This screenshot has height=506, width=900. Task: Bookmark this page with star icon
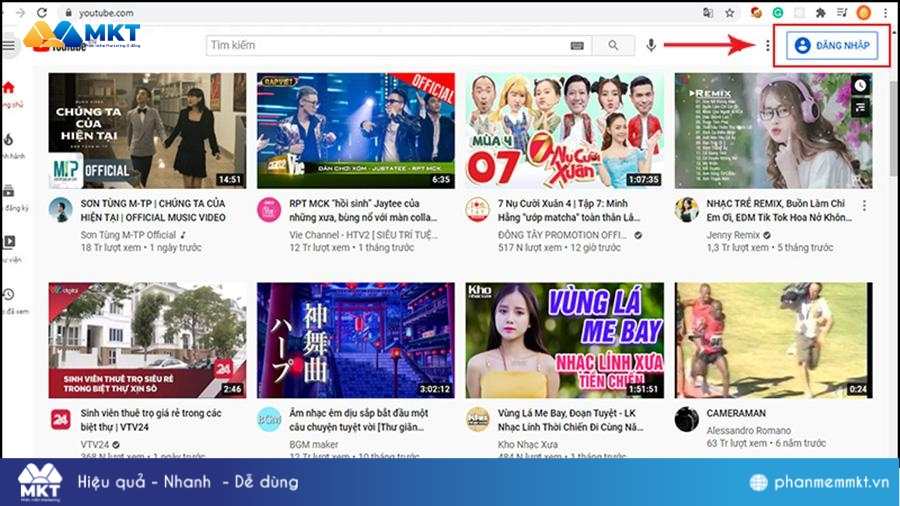(x=730, y=13)
